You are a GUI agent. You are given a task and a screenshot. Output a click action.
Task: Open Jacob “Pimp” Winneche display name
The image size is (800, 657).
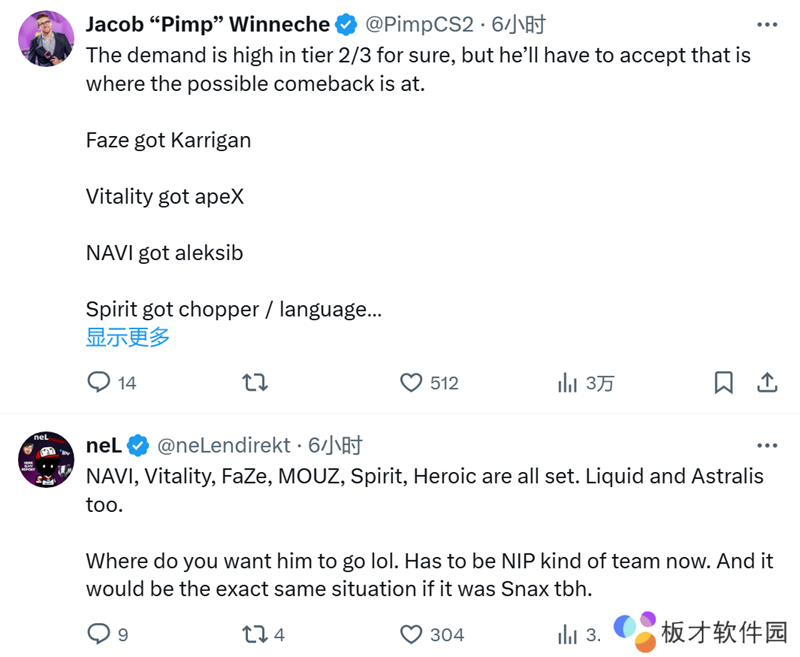point(207,24)
